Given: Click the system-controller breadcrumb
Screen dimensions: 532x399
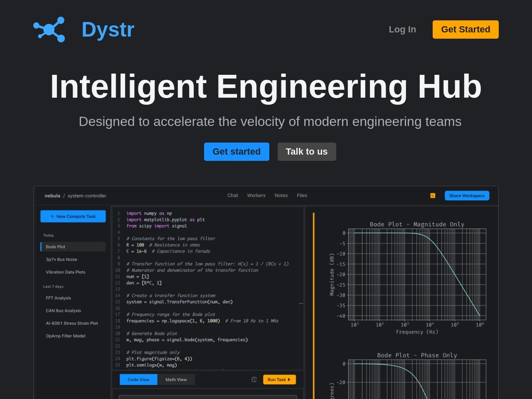Looking at the screenshot, I should pyautogui.click(x=87, y=196).
